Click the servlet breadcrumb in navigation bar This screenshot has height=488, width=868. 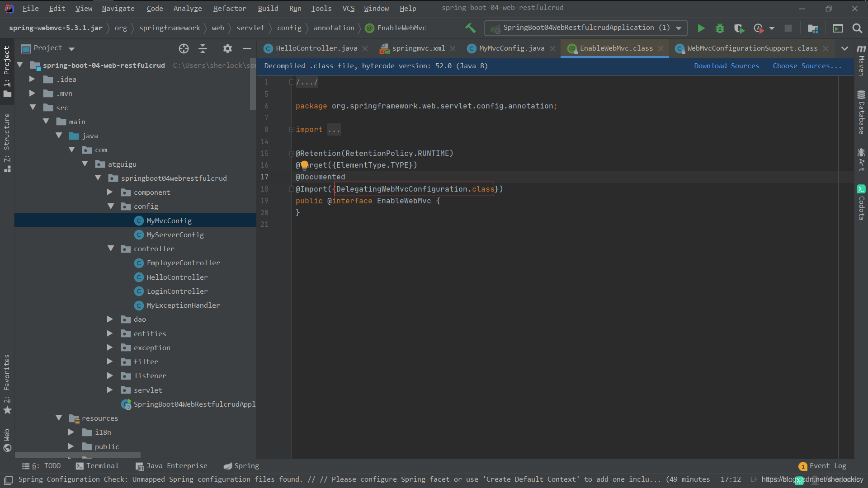250,28
